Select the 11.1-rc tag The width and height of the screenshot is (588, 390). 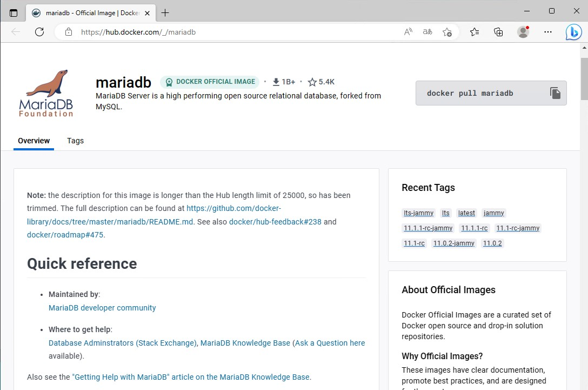tap(414, 243)
